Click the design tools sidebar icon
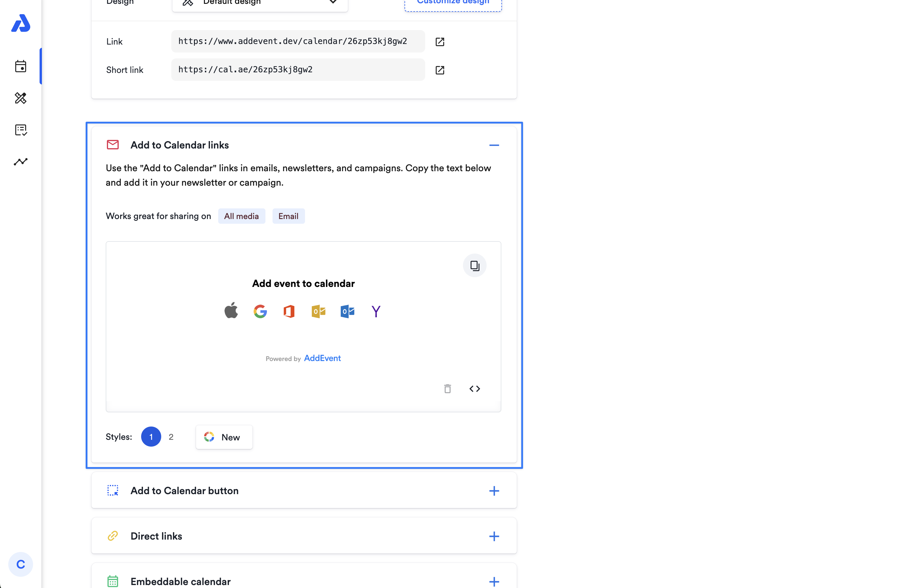 [21, 98]
